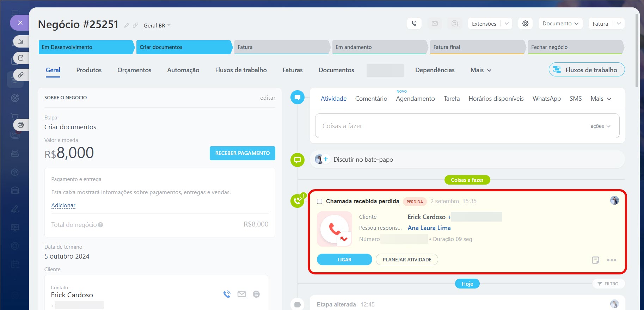Open the Geral BR pipeline selector
This screenshot has height=310, width=644.
coord(157,26)
